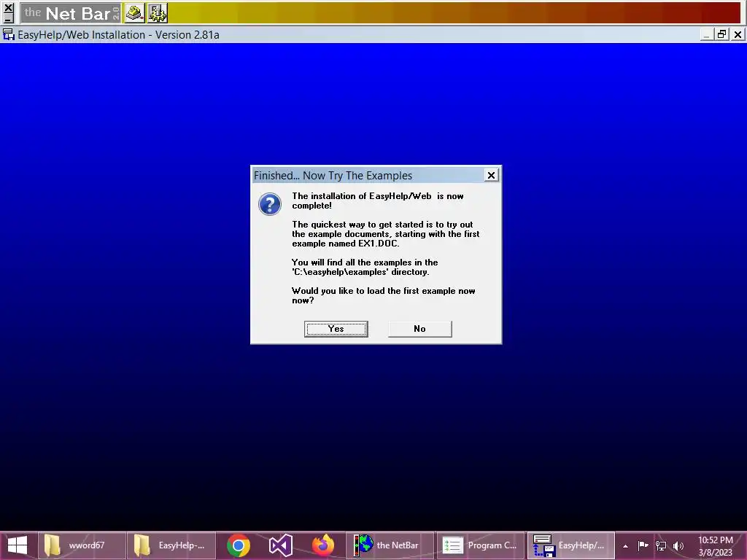The height and width of the screenshot is (560, 747).
Task: Click the EX1.DOC text in dialog
Action: coord(379,244)
